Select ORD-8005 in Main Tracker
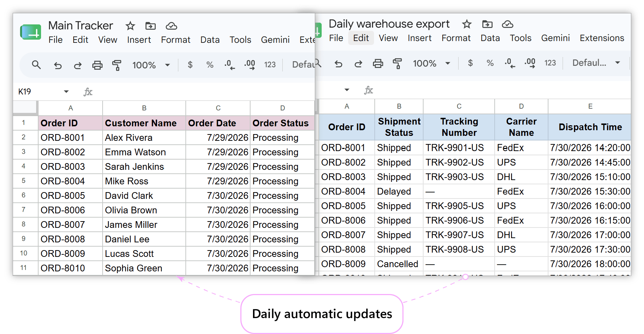The image size is (644, 334). pyautogui.click(x=70, y=196)
